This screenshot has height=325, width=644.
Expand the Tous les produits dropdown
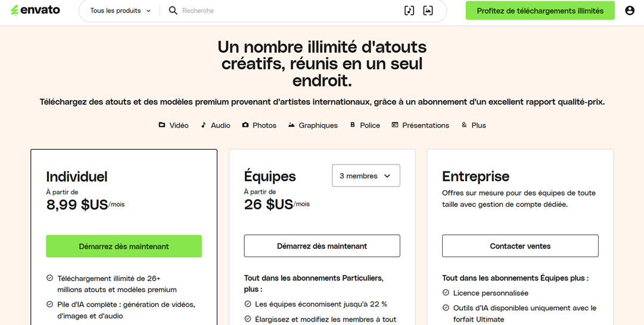pyautogui.click(x=120, y=11)
